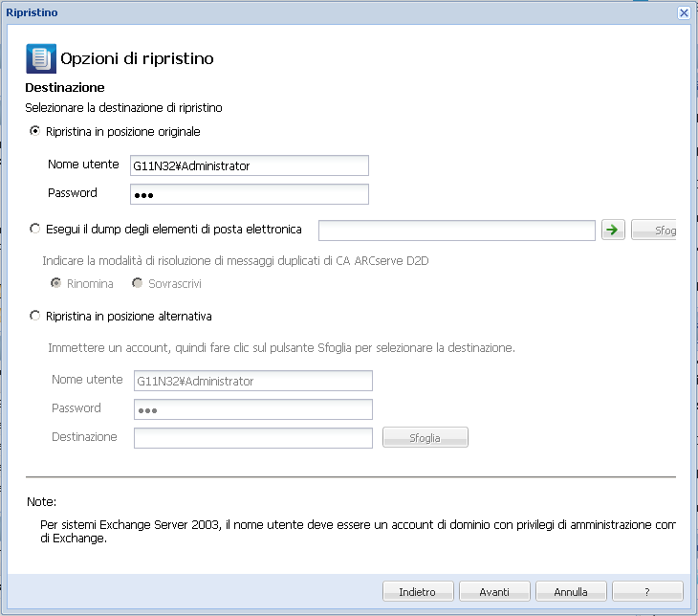Proceed with the Avanti button
The image size is (698, 616).
[494, 591]
